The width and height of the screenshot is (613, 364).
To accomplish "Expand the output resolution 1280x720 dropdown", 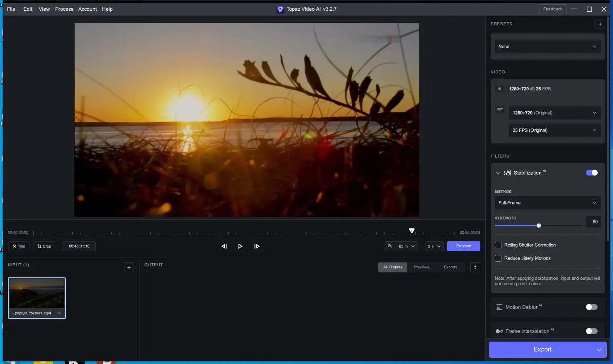I will click(555, 113).
